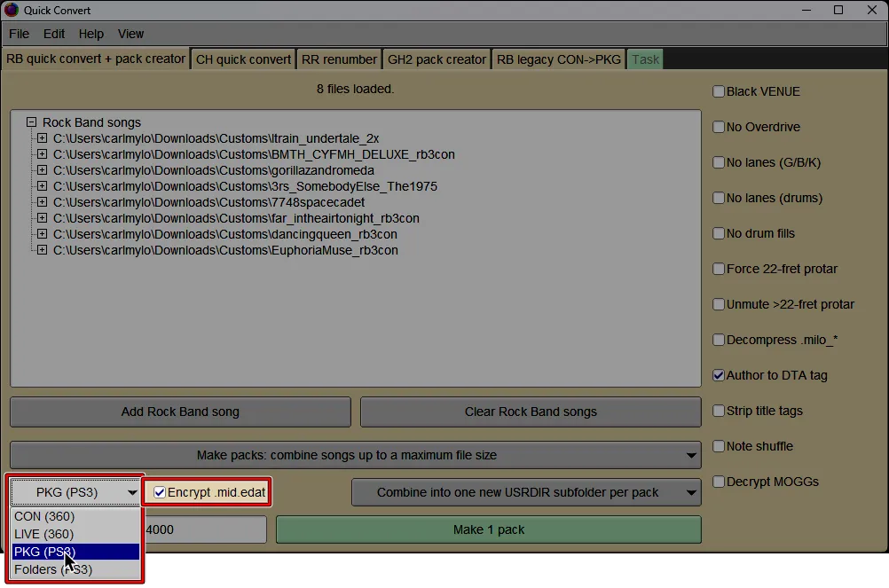Check Force 22-fret protar
This screenshot has width=889, height=588.
pos(719,269)
